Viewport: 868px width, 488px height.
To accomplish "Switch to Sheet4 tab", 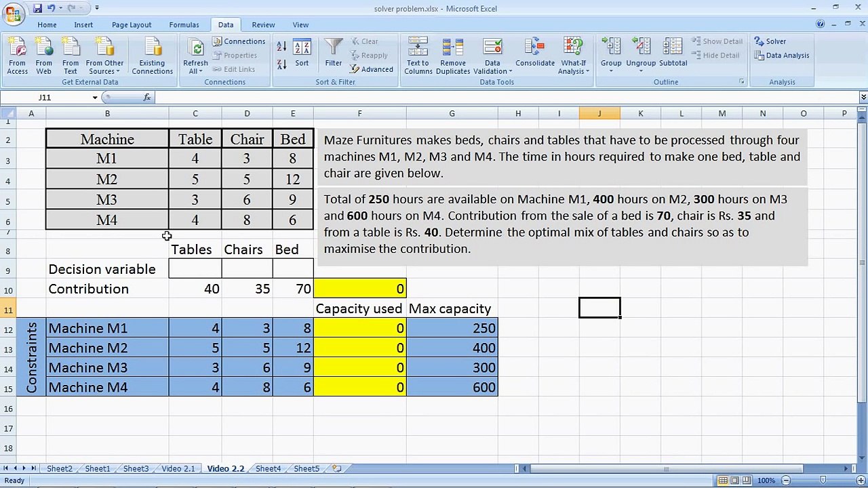I will (268, 468).
